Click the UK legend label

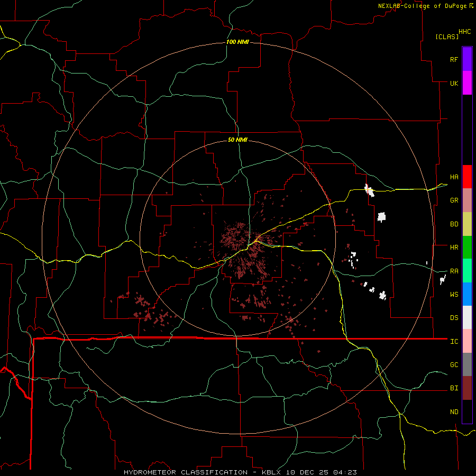(454, 83)
